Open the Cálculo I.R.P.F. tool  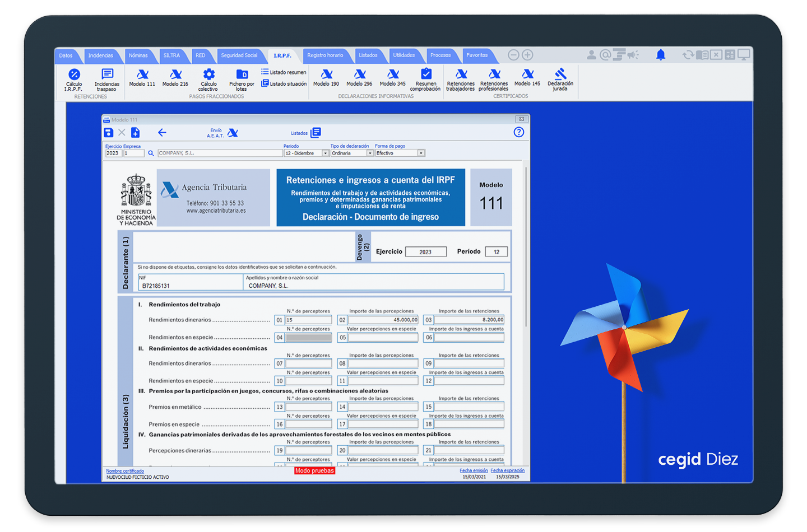tap(74, 74)
